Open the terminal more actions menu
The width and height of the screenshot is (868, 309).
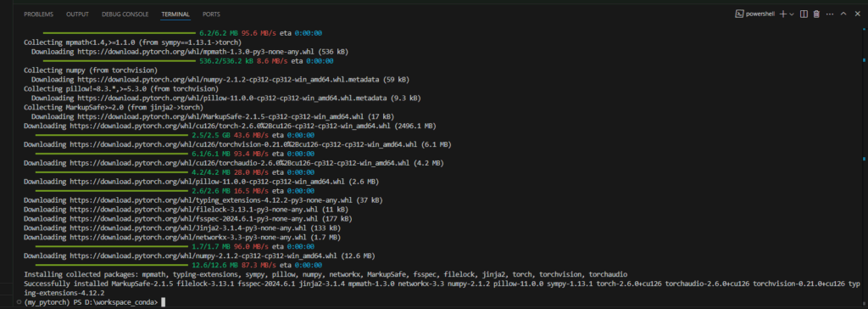pos(829,14)
